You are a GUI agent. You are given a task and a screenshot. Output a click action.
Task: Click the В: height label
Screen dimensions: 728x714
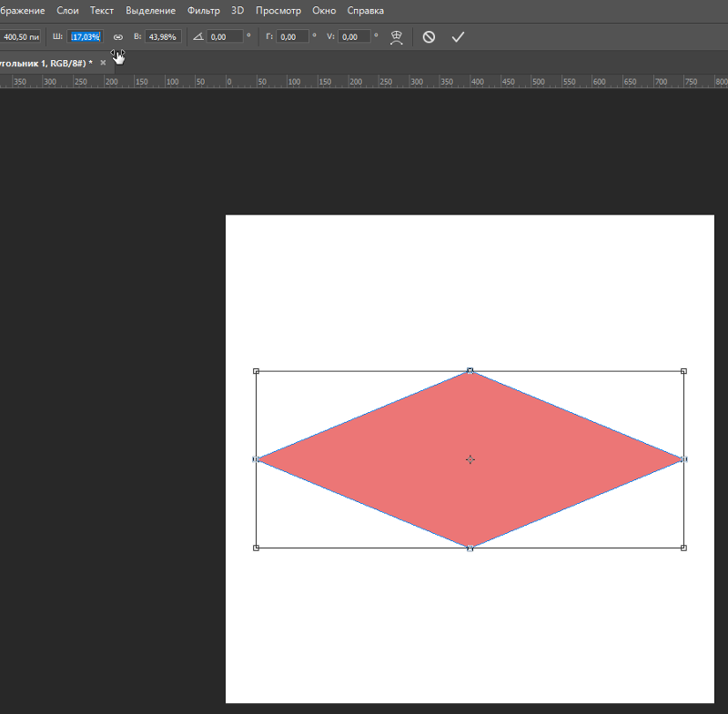137,36
